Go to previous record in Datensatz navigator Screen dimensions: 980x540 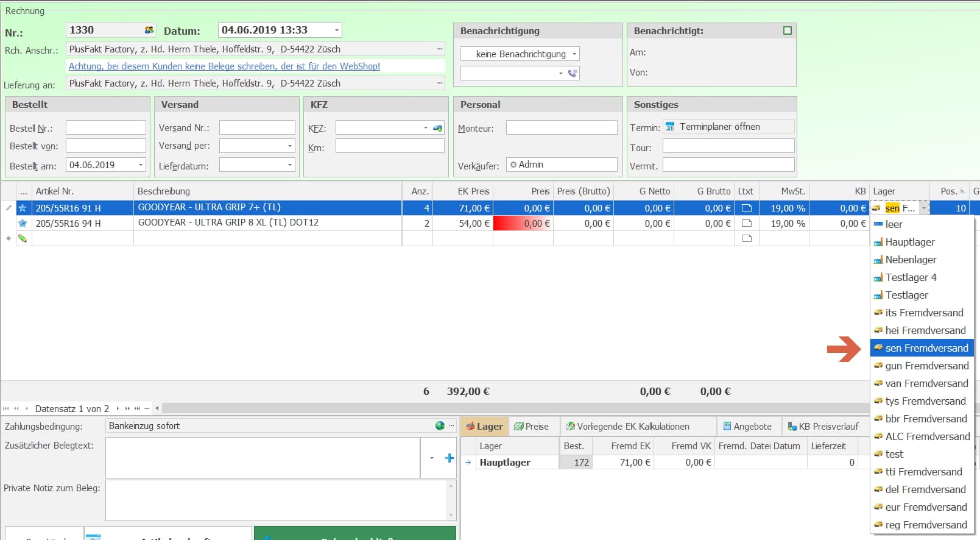point(26,408)
